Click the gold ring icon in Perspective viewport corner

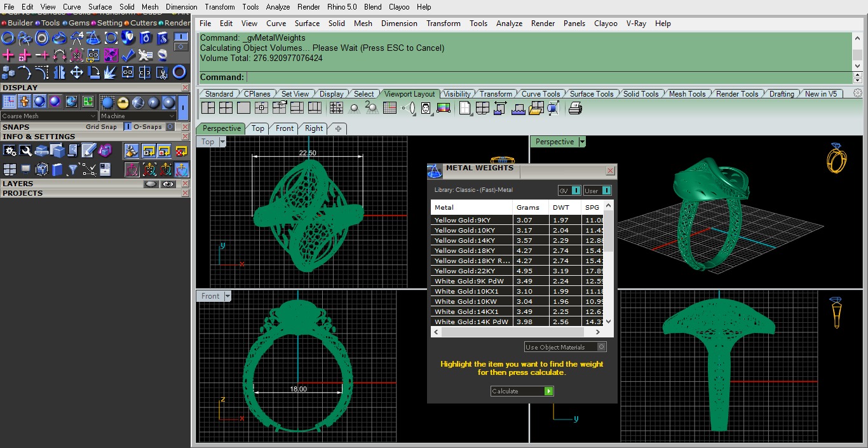coord(836,158)
